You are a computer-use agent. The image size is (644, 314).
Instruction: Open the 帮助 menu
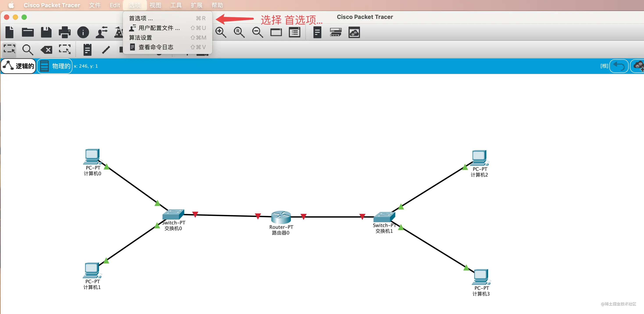coord(217,5)
